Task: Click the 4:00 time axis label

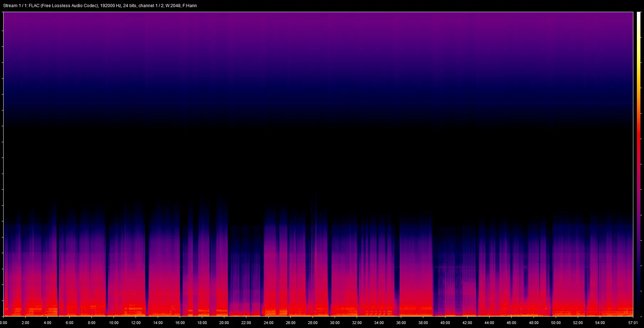Action: coord(47,323)
